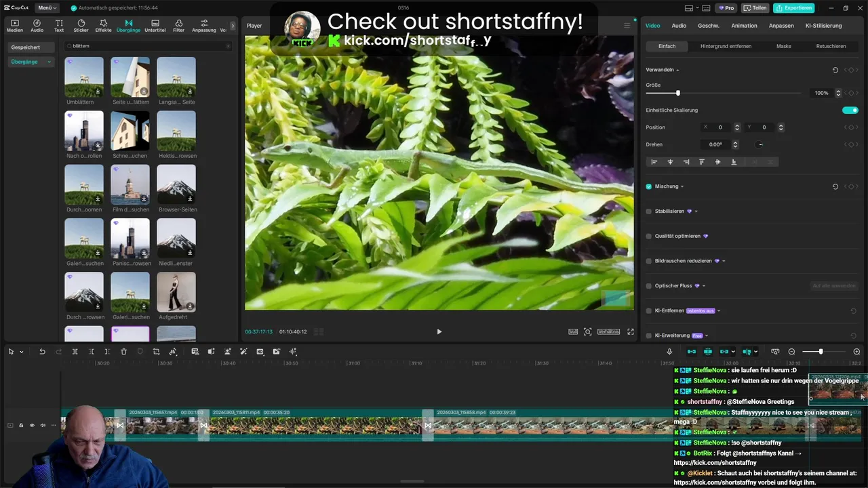Toggle track visibility eye icon

click(32, 426)
